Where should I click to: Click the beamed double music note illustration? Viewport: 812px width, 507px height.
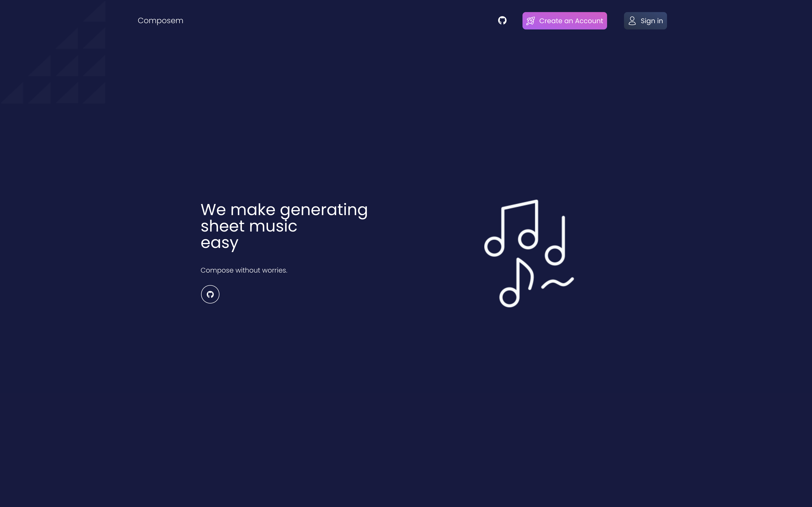pos(511,228)
